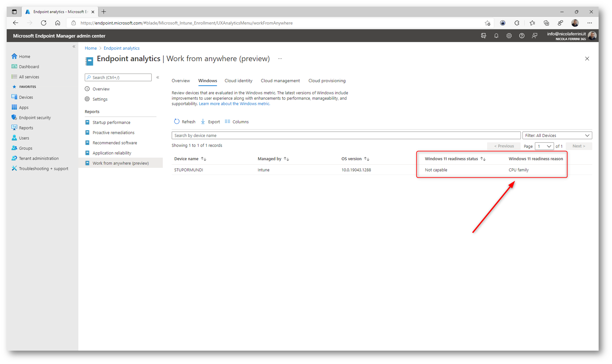Click the feedback icon in the header
612x364 pixels.
534,36
